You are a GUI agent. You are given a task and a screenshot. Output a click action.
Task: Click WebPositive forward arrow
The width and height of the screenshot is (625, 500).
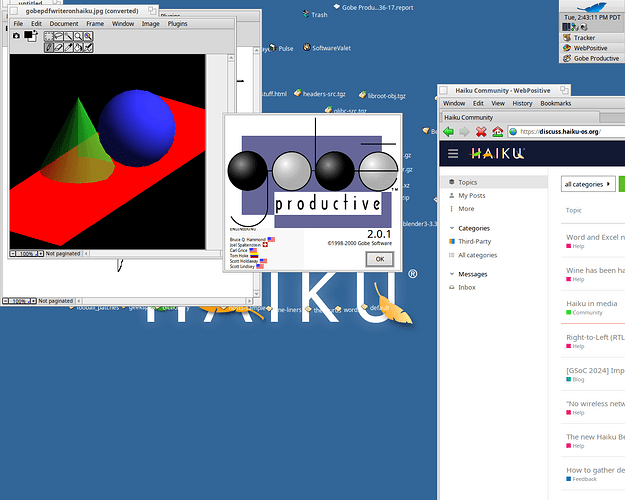(x=464, y=132)
